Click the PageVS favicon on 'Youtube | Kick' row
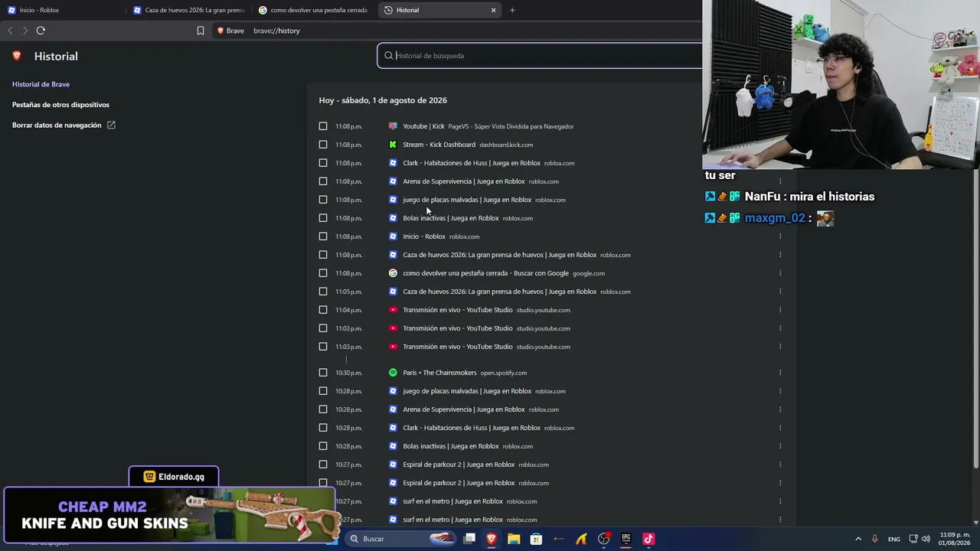Viewport: 980px width, 551px height. coord(393,126)
